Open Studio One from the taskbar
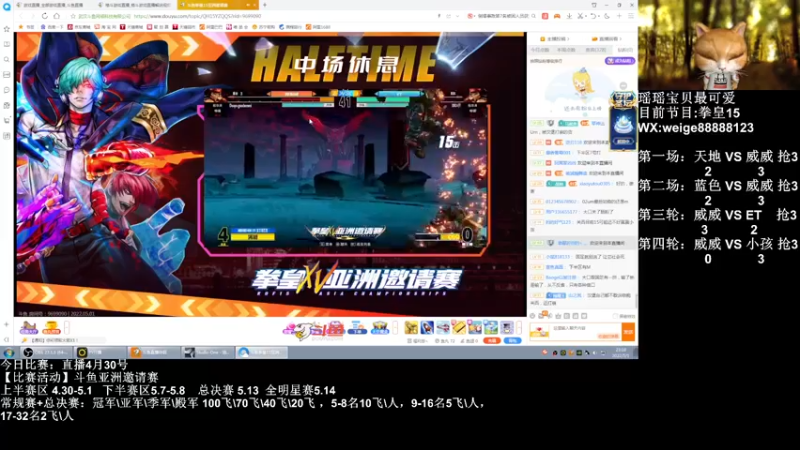 [207, 353]
